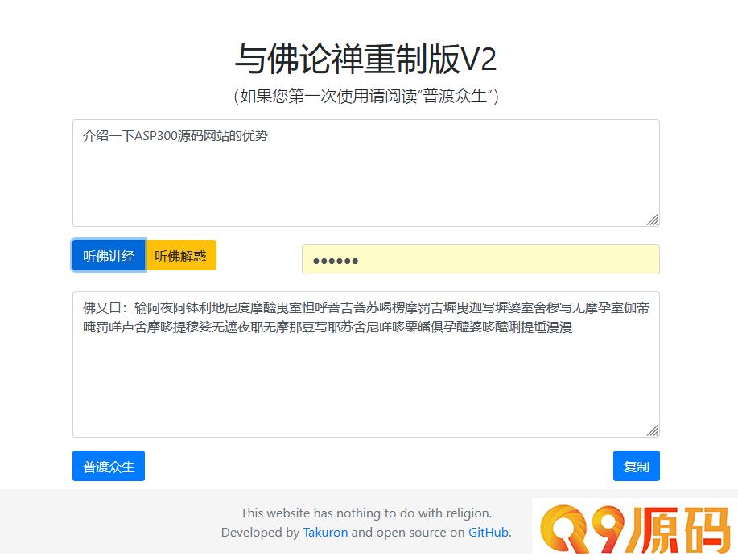Image resolution: width=738 pixels, height=560 pixels.
Task: Focus the output textarea starting with 佛又曰
Action: (x=366, y=364)
